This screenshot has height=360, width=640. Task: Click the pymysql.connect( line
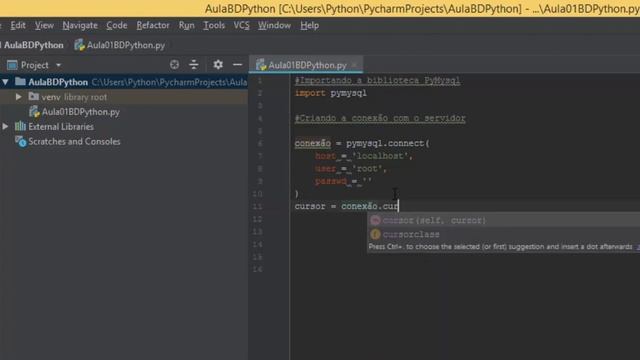(x=362, y=143)
